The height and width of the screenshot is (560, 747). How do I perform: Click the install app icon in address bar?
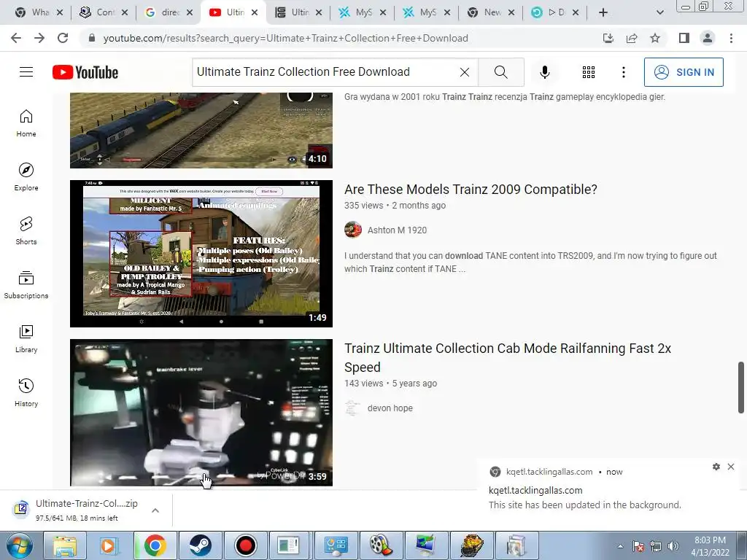(x=608, y=38)
